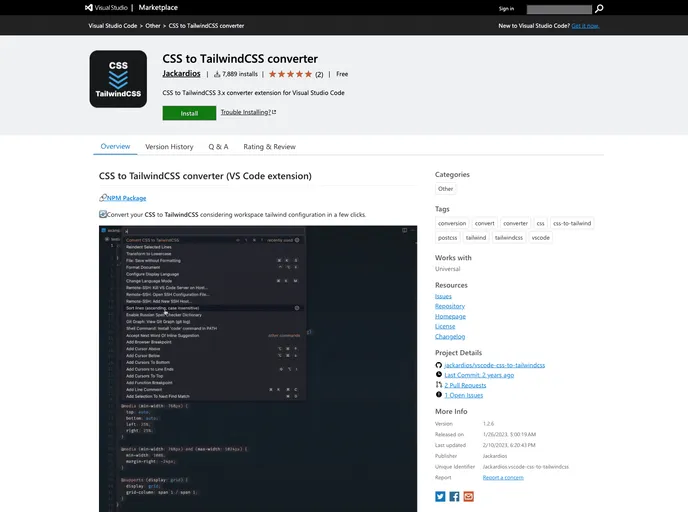Open the NPM Package link
688x512 pixels.
126,198
